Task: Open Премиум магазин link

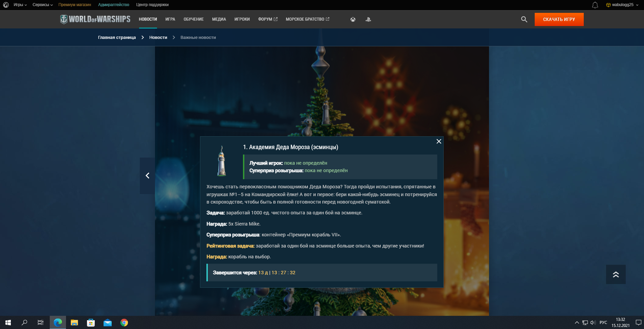Action: (x=74, y=5)
